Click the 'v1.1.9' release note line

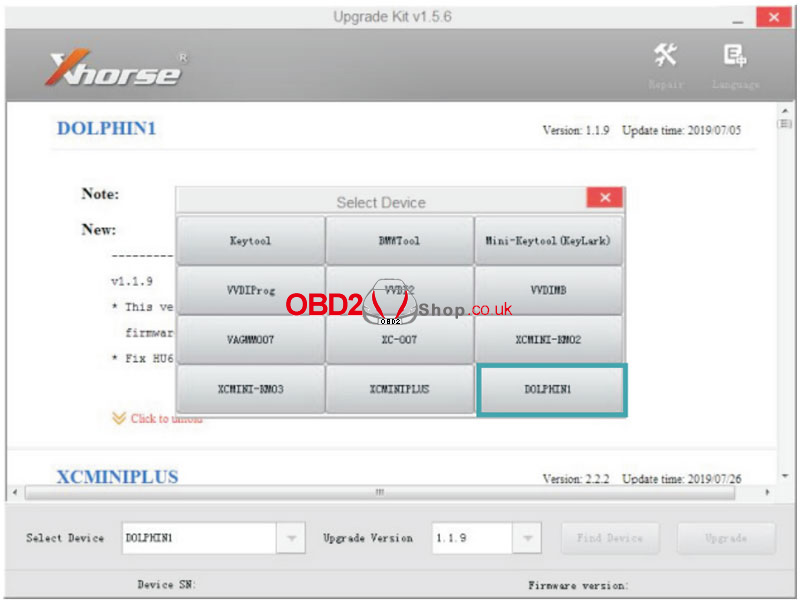point(132,281)
